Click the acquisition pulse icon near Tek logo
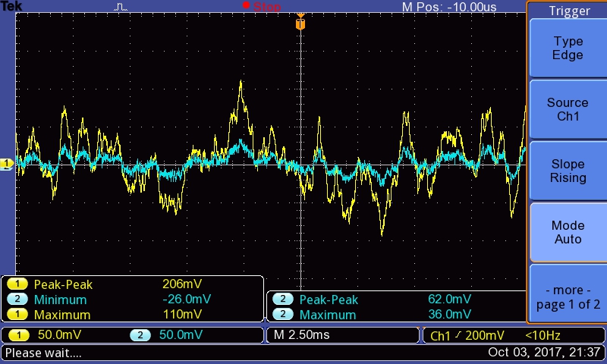Screen dimensions: 607x364 (121, 7)
